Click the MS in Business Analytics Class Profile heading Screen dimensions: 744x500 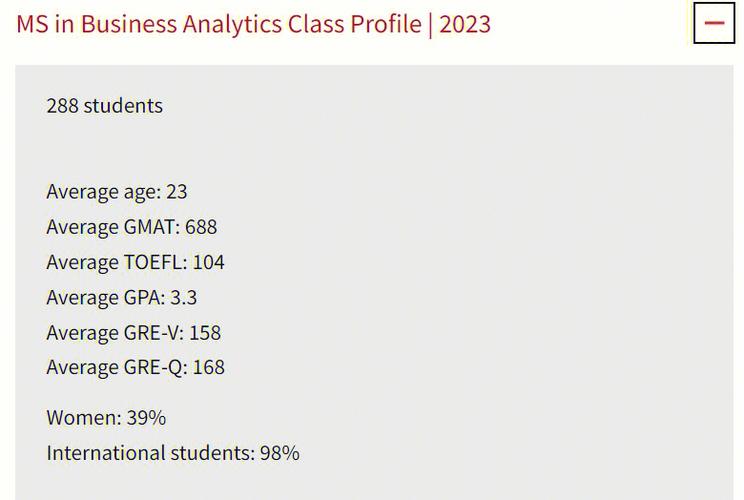pos(253,24)
